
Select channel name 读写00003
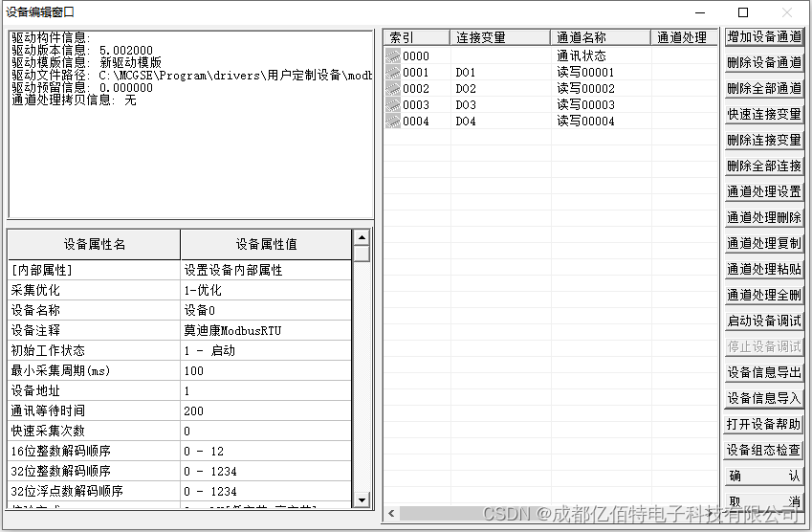click(x=585, y=105)
